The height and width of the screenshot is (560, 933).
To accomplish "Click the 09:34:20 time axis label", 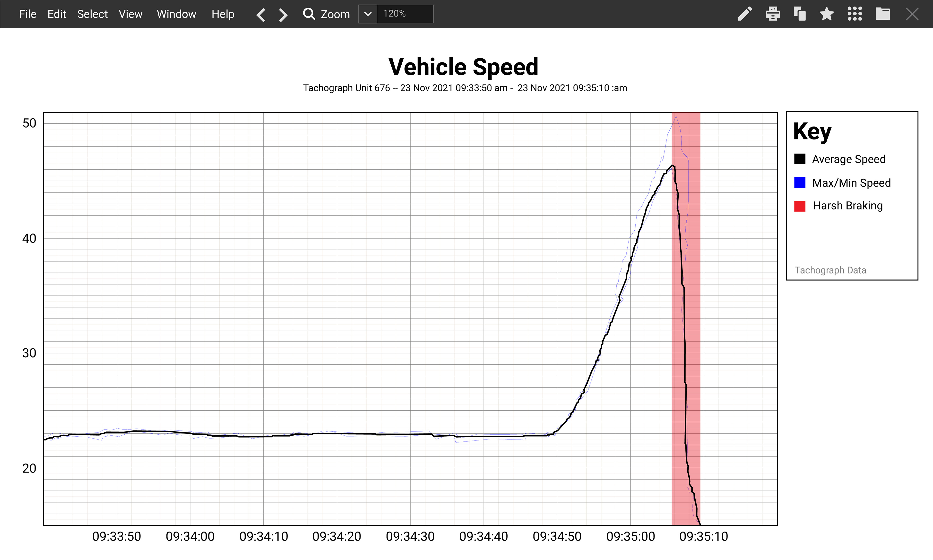I will tap(337, 536).
